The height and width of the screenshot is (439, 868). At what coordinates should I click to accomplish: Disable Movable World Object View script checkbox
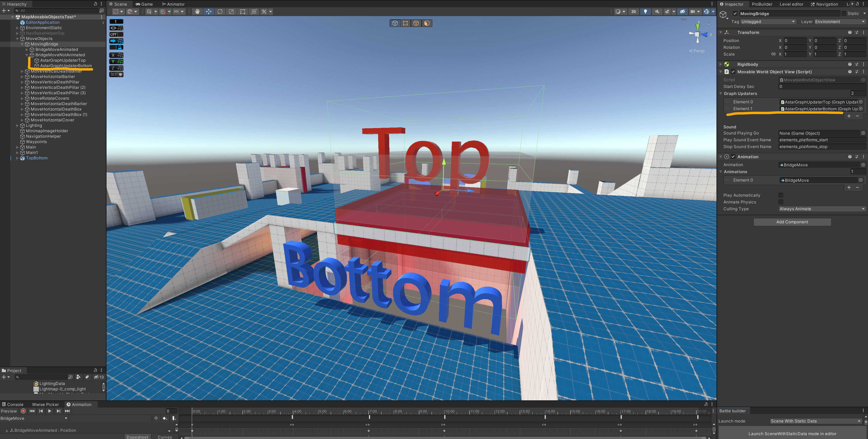(x=733, y=72)
